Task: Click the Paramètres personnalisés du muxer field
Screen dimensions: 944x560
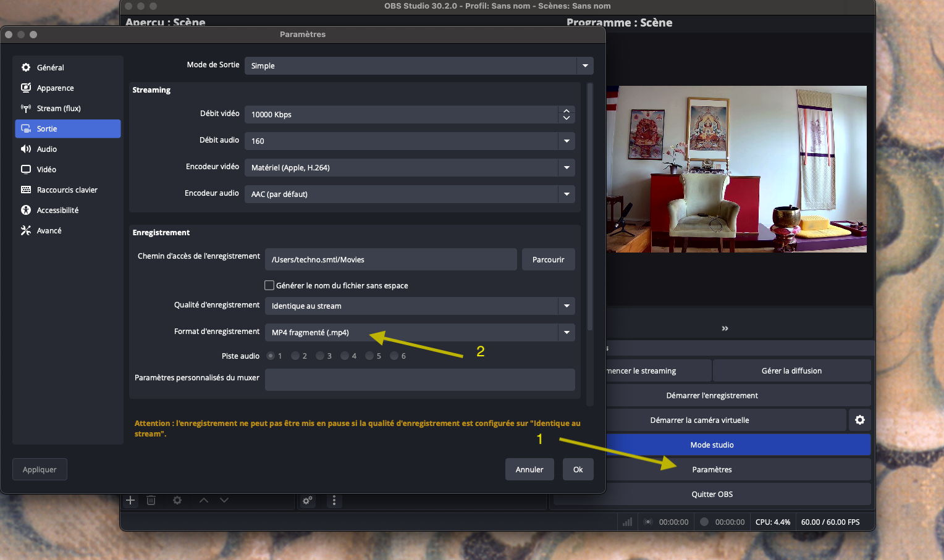Action: (419, 379)
